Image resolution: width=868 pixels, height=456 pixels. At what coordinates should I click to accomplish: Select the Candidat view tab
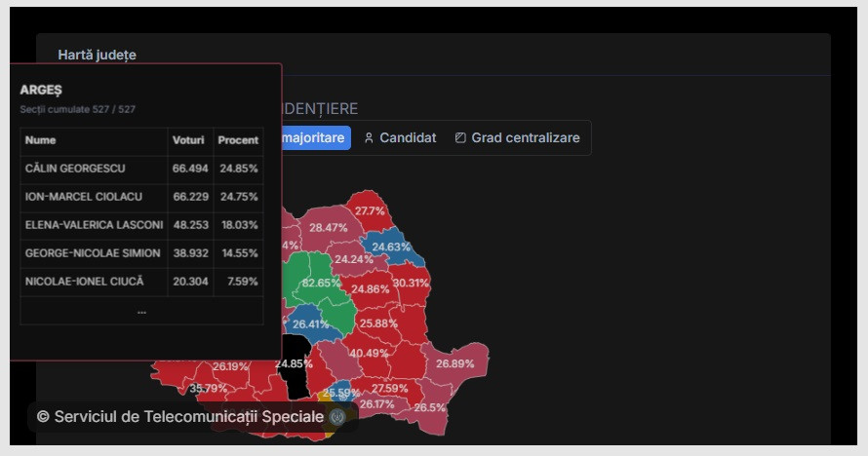pyautogui.click(x=400, y=138)
